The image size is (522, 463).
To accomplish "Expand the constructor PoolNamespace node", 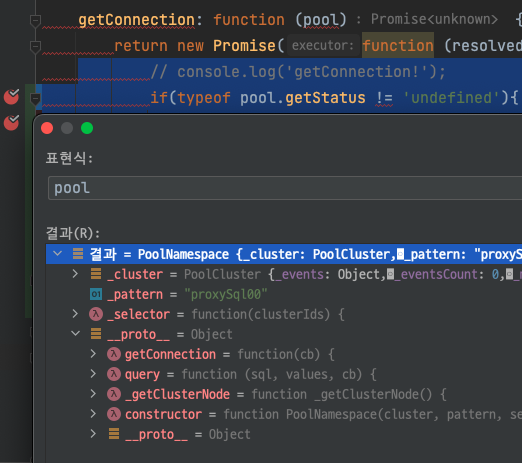I will click(x=93, y=414).
